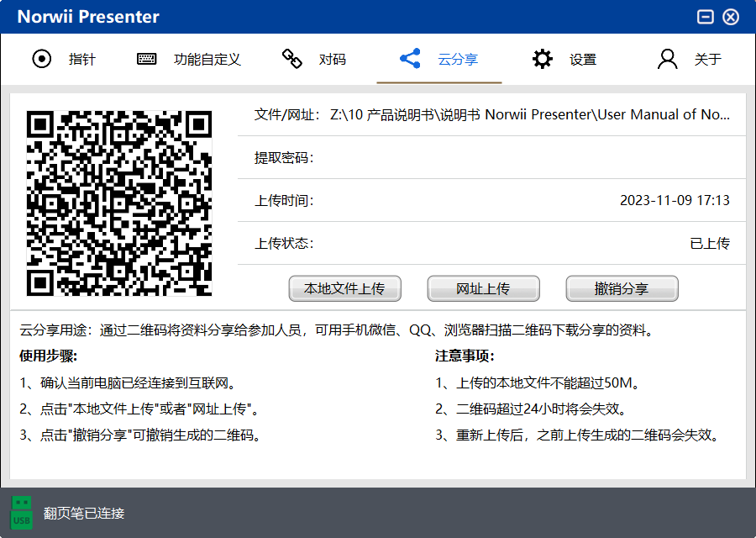The width and height of the screenshot is (756, 538).
Task: Click the pointer target icon
Action: click(41, 60)
